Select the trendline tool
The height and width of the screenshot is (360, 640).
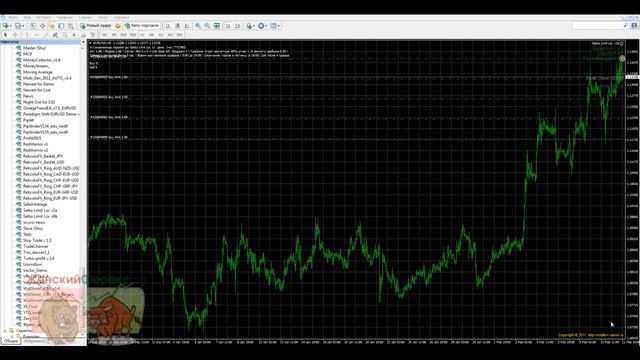click(x=46, y=35)
